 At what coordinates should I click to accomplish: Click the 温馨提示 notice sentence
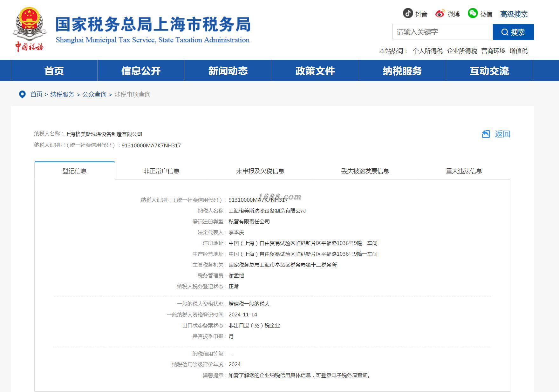(x=300, y=375)
